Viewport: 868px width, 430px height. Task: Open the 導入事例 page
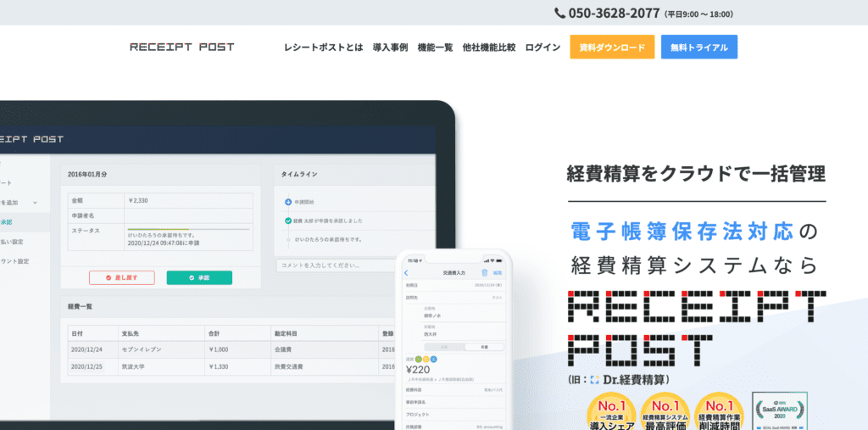point(390,47)
